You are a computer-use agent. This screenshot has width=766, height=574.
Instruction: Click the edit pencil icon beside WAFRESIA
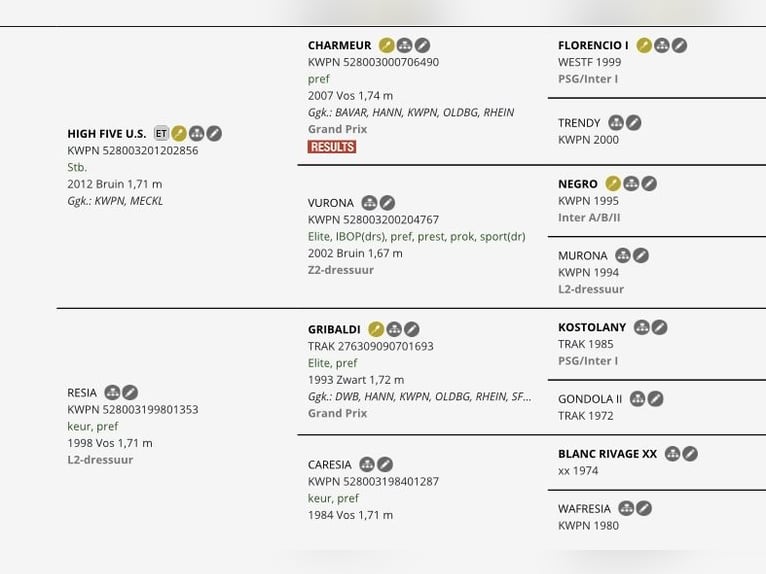click(644, 509)
